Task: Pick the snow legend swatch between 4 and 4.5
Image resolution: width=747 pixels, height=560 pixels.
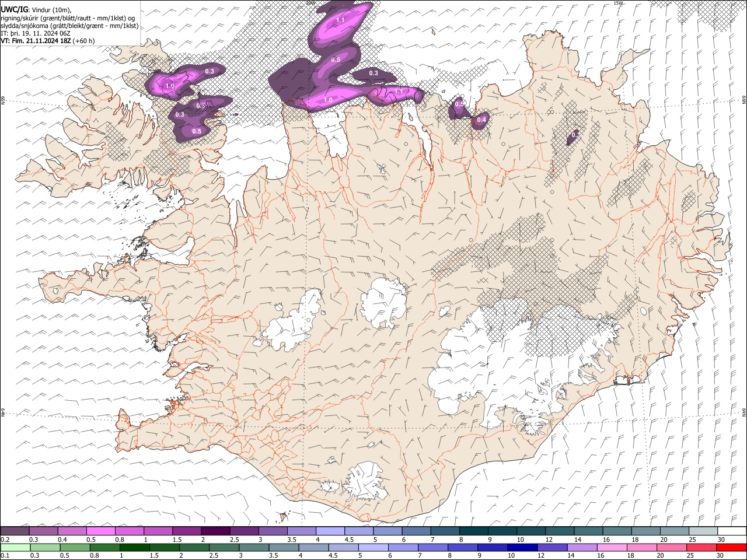Action: (x=330, y=531)
